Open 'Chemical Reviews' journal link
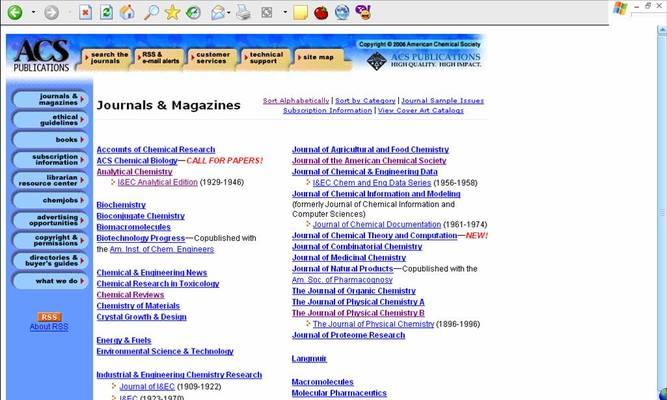This screenshot has height=400, width=667. pyautogui.click(x=131, y=295)
